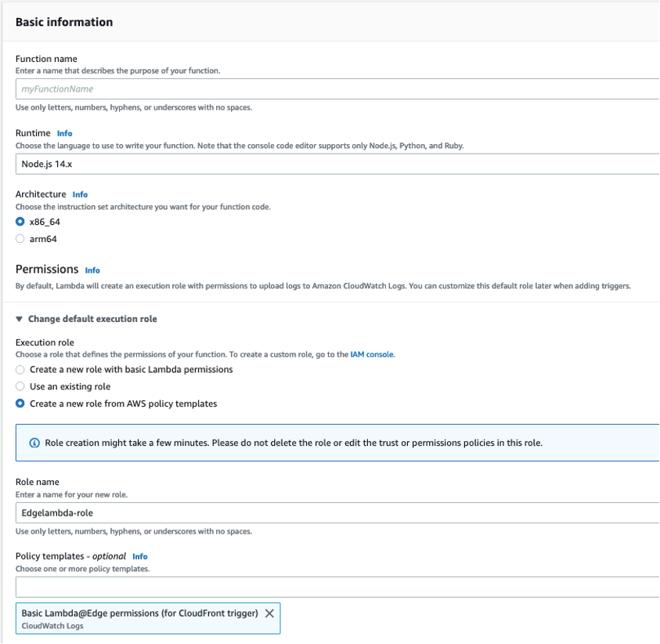The height and width of the screenshot is (644, 660).
Task: Open the IAM console link
Action: [x=372, y=354]
